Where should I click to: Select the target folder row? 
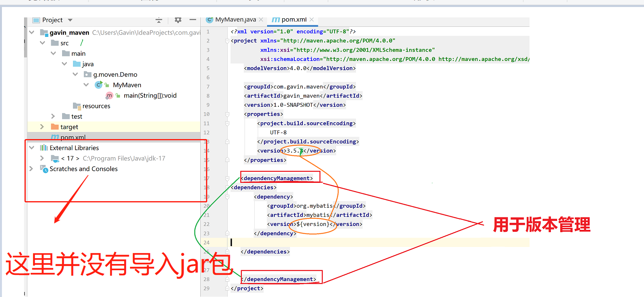click(114, 127)
